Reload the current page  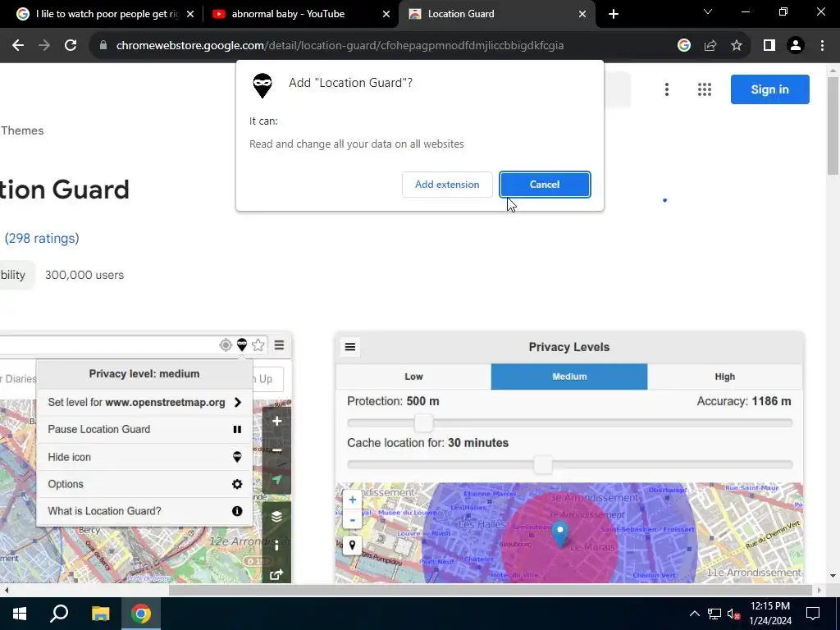(x=71, y=46)
